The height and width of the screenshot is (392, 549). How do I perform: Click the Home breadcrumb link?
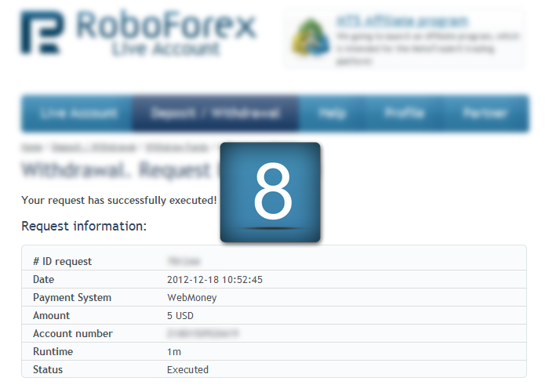[x=31, y=147]
